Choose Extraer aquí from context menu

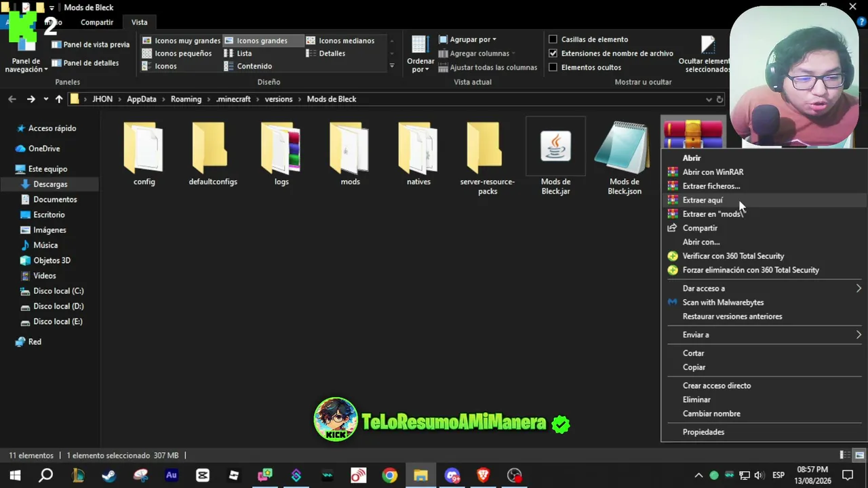764,200
